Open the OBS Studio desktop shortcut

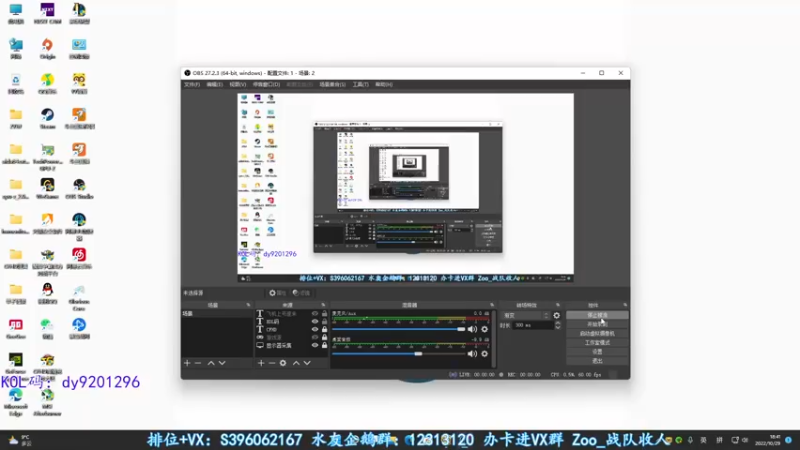(79, 188)
